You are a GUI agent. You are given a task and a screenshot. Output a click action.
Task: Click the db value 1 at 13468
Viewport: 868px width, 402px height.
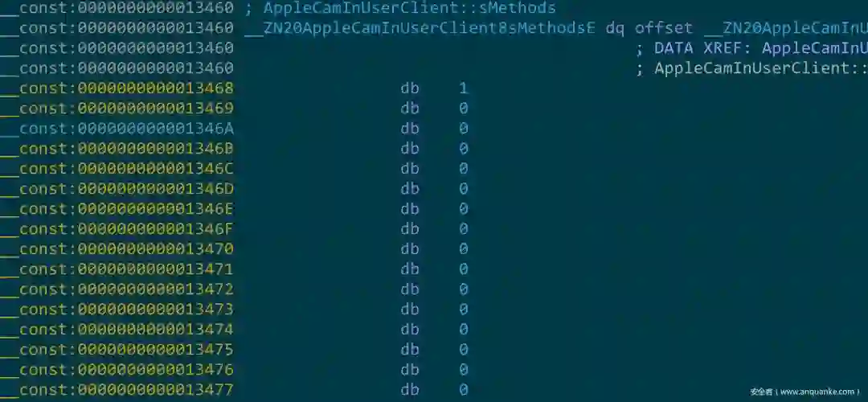pyautogui.click(x=464, y=88)
